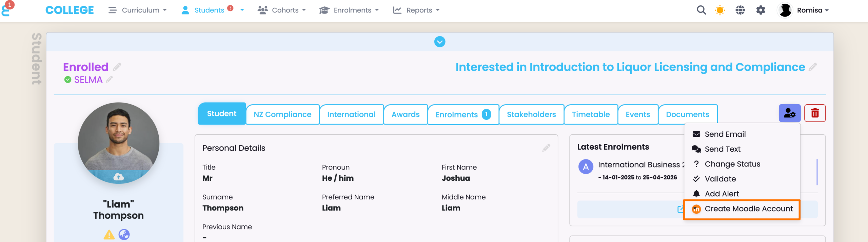Click the red delete student trash button
Screen dimensions: 868x242
pyautogui.click(x=815, y=113)
